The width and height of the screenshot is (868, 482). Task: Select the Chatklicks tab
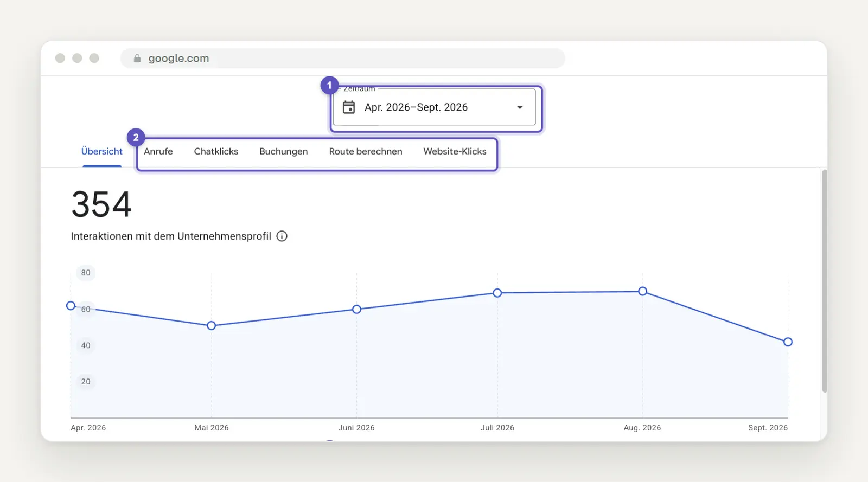[x=216, y=151]
